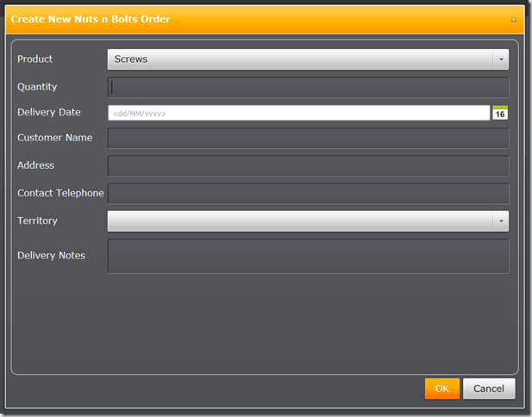
Task: Confirm the order with OK button
Action: [442, 389]
